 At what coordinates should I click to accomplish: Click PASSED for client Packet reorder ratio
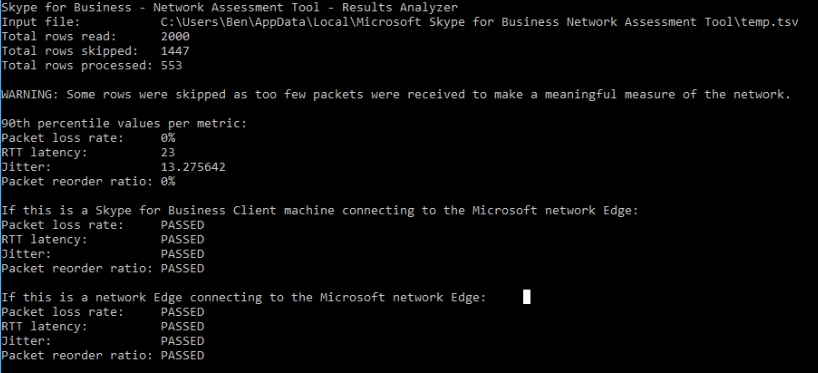183,268
